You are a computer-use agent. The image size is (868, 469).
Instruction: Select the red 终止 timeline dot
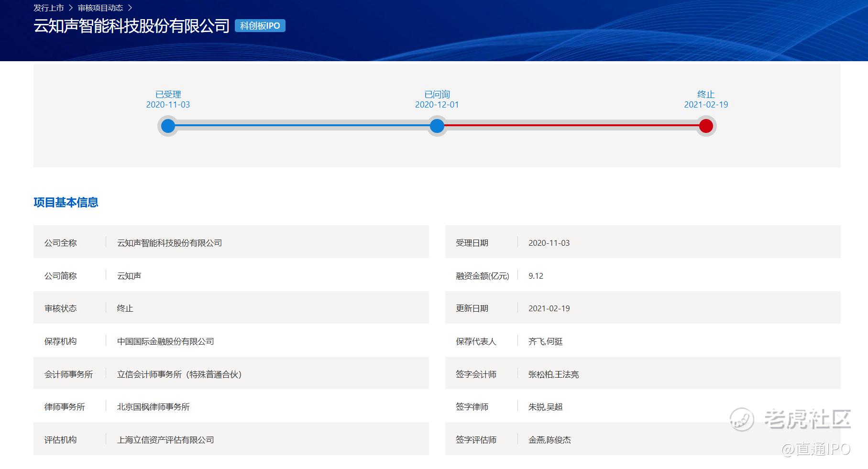tap(706, 126)
